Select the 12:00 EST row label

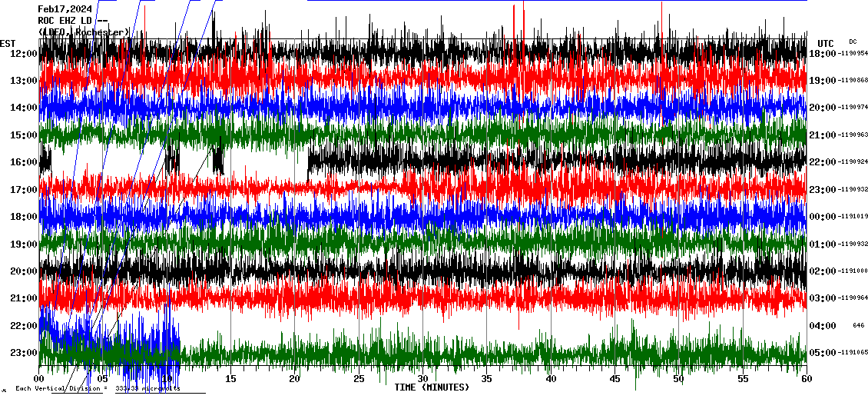[x=24, y=54]
